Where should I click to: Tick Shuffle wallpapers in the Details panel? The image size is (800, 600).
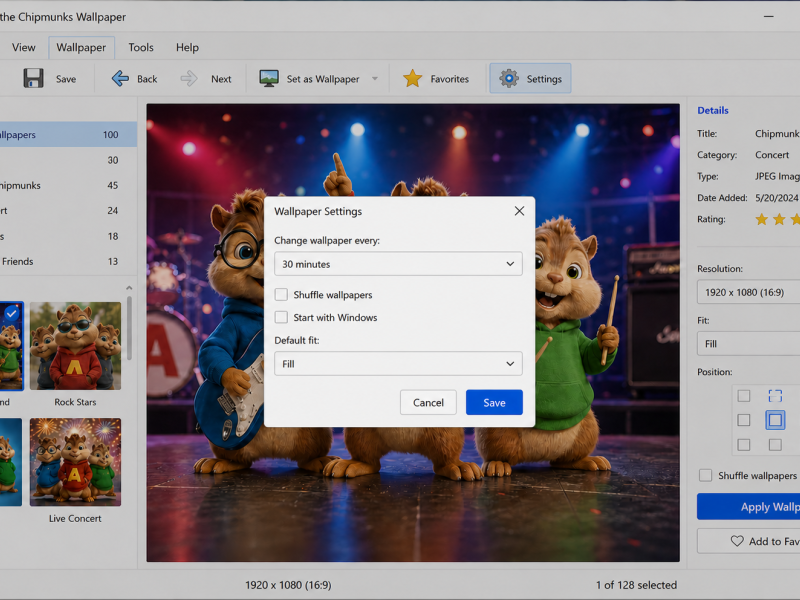pyautogui.click(x=706, y=476)
